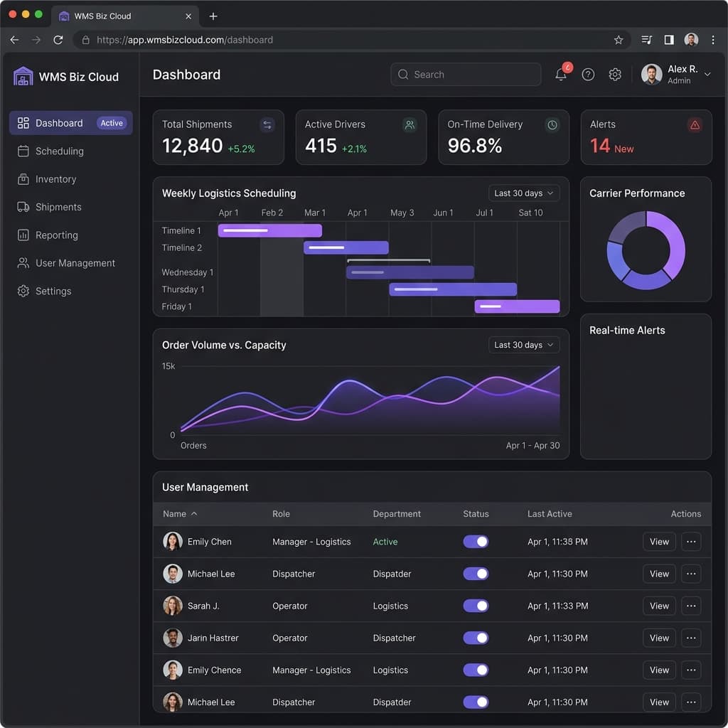Open Settings in the sidebar

click(x=71, y=291)
